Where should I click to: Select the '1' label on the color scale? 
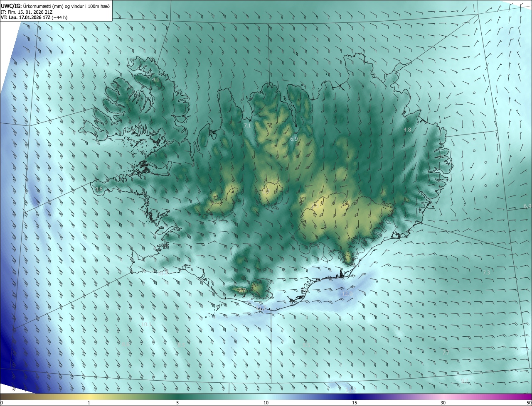pyautogui.click(x=89, y=403)
